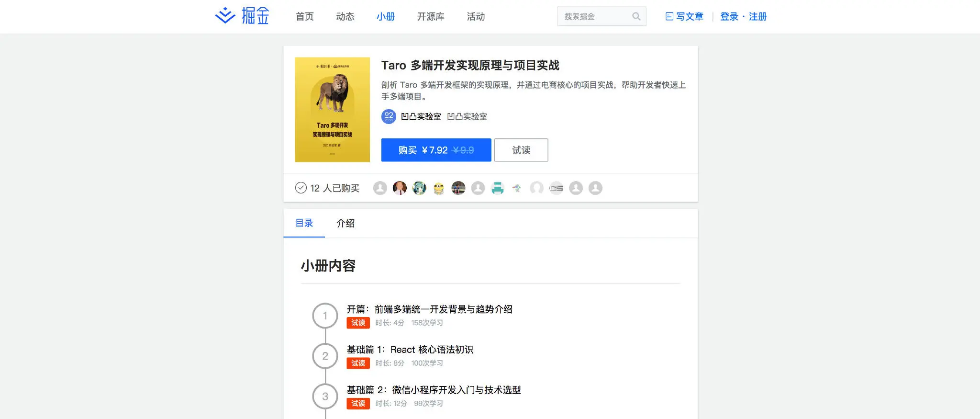Select chapter 2 number circle
The width and height of the screenshot is (980, 419).
click(x=325, y=356)
